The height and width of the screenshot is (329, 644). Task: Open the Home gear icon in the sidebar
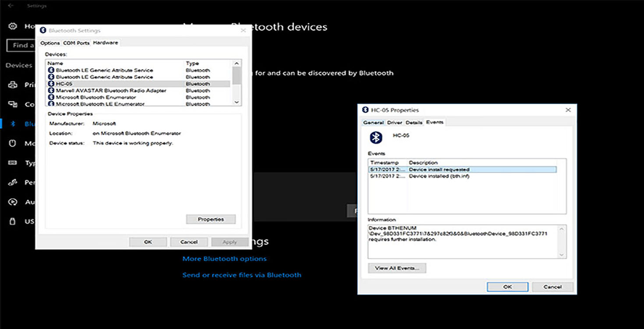(13, 26)
